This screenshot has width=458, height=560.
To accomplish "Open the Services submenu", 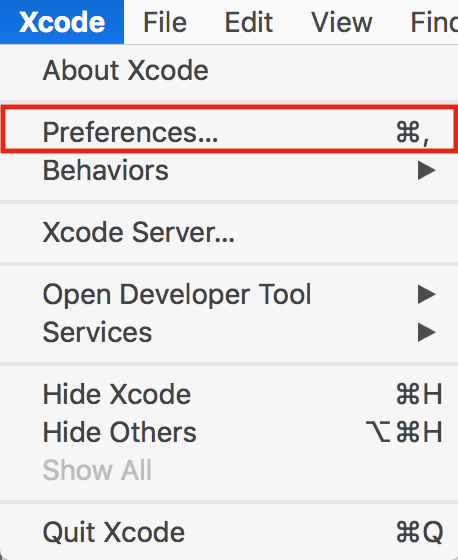I will (229, 332).
